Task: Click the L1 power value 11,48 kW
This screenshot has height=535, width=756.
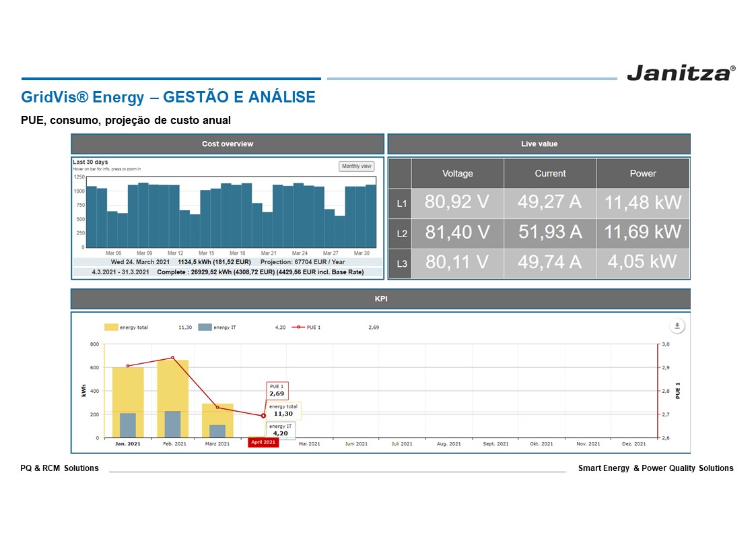Action: pyautogui.click(x=643, y=203)
